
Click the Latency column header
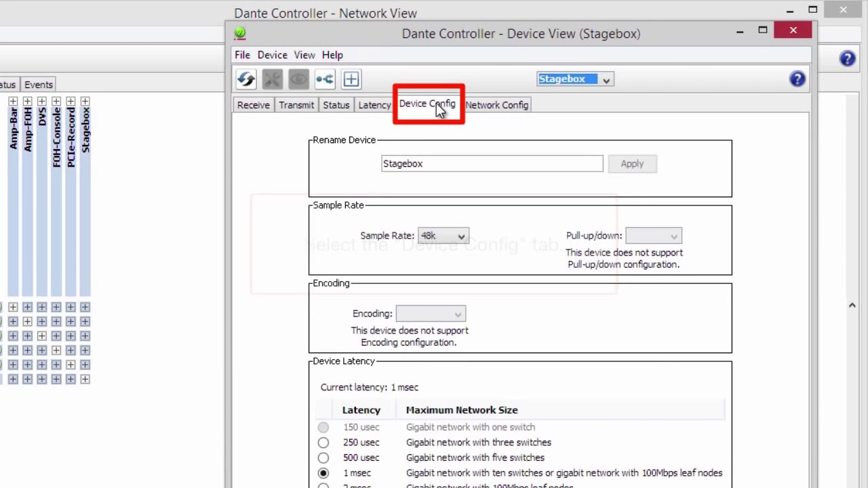point(361,410)
